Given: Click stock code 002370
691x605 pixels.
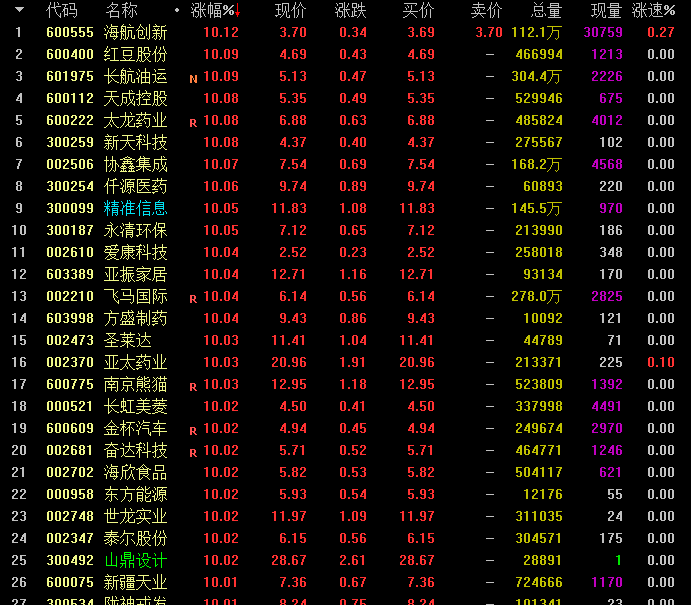Looking at the screenshot, I should (x=70, y=362).
